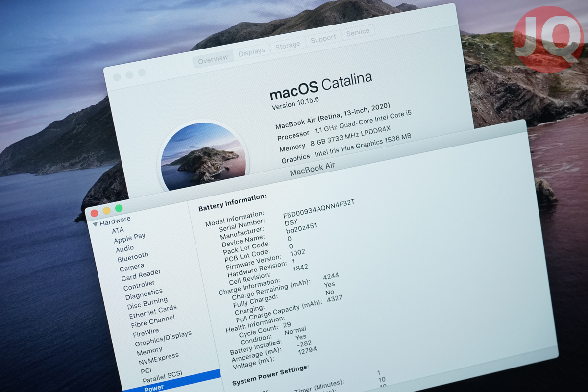
Task: Select Memory in the Hardware sidebar
Action: pos(149,351)
